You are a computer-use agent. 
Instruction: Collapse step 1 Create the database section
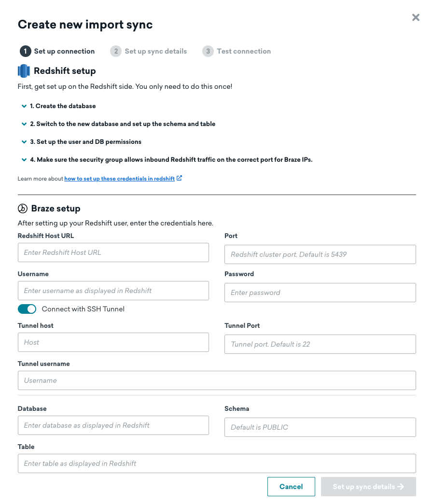click(24, 106)
